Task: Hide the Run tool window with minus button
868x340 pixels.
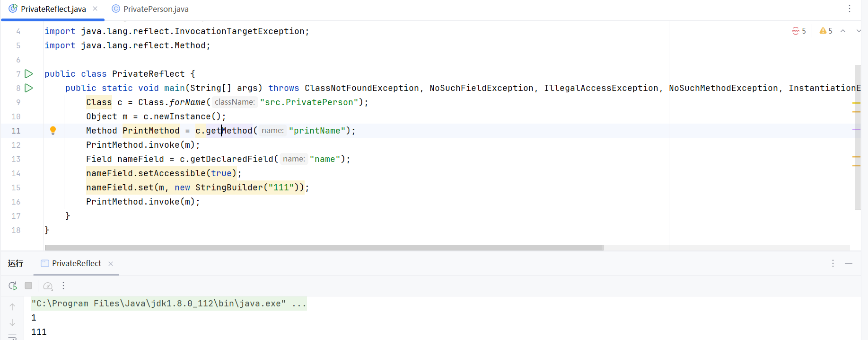Action: (849, 263)
